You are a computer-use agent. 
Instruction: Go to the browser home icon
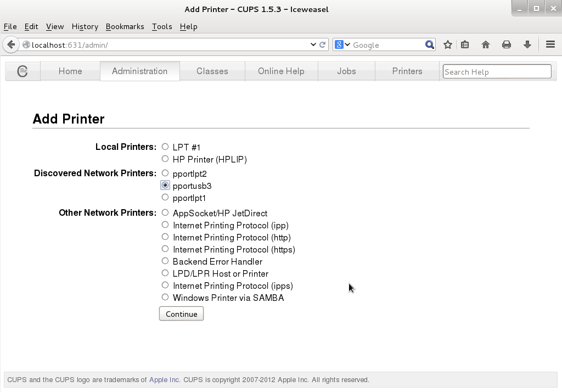[486, 45]
